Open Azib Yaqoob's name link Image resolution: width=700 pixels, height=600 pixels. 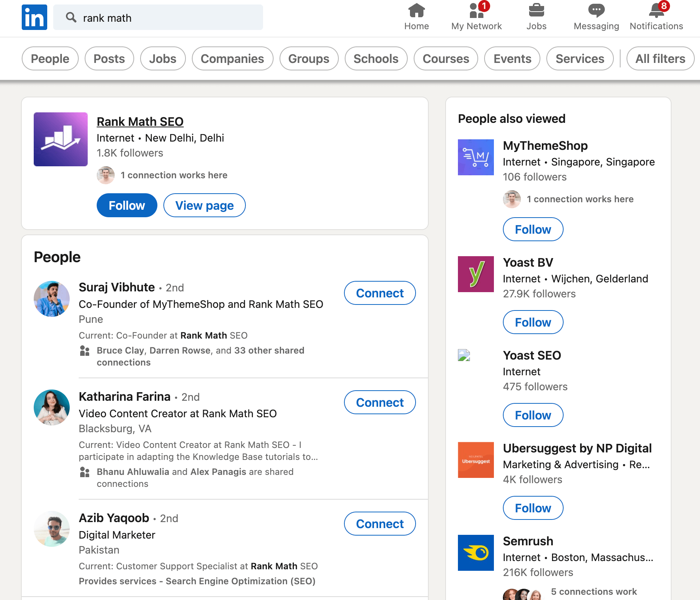coord(114,518)
